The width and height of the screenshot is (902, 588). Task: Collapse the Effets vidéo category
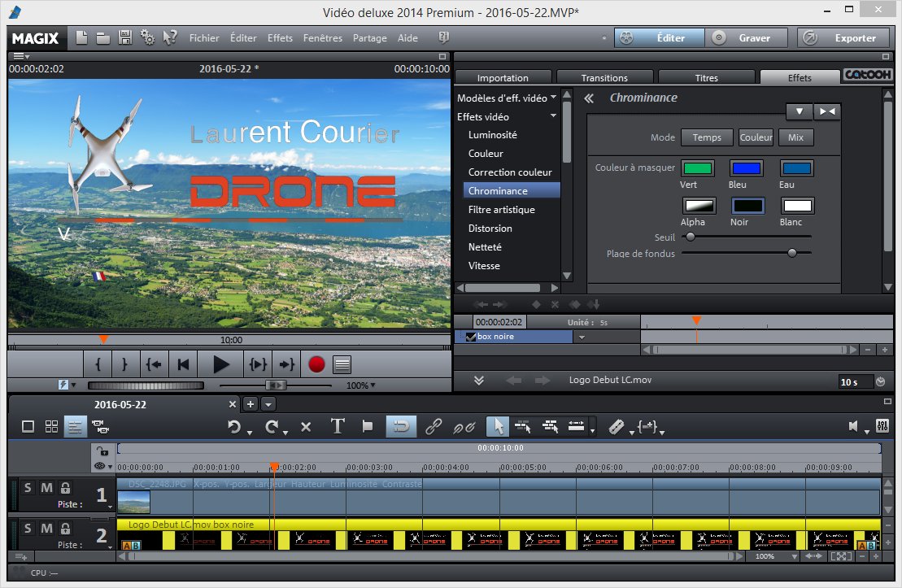tap(553, 115)
